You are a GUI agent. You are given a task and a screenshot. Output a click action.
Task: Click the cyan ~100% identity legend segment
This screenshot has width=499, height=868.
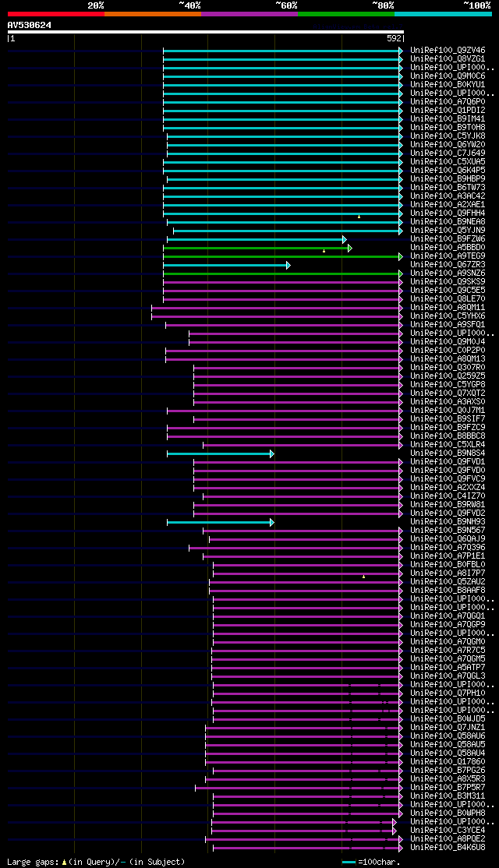(x=443, y=14)
